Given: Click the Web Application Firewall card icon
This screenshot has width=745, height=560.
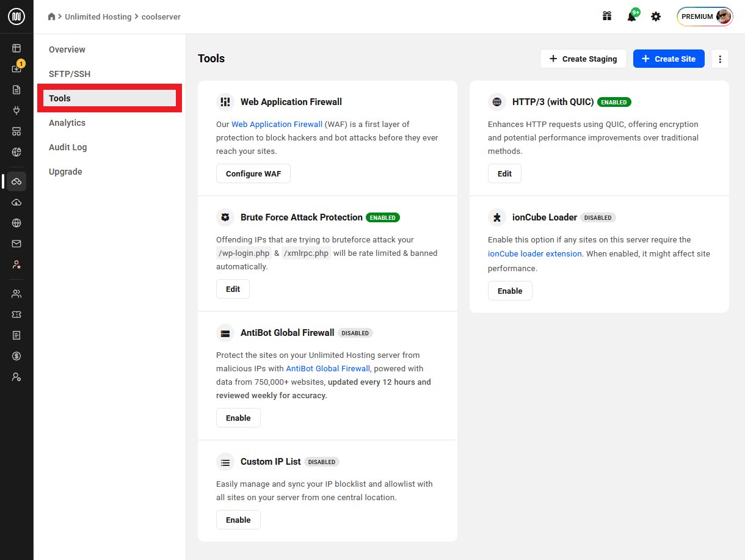Looking at the screenshot, I should (x=225, y=102).
